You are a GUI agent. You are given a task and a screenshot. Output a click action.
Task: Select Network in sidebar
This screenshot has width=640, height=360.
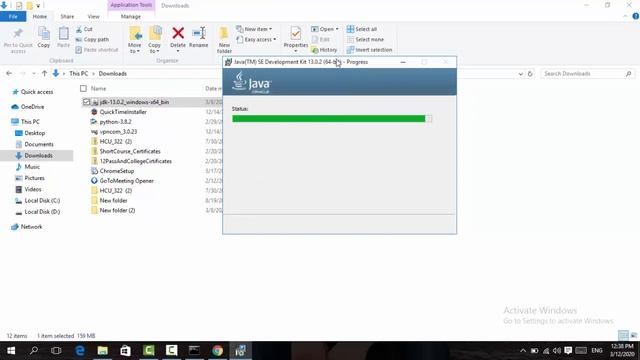(x=27, y=227)
